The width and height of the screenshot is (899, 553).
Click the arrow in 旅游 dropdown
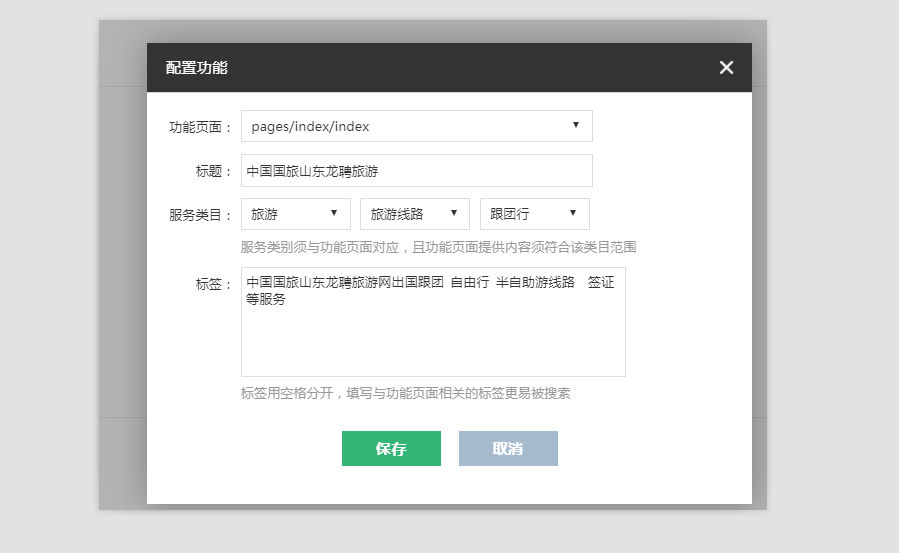(333, 213)
